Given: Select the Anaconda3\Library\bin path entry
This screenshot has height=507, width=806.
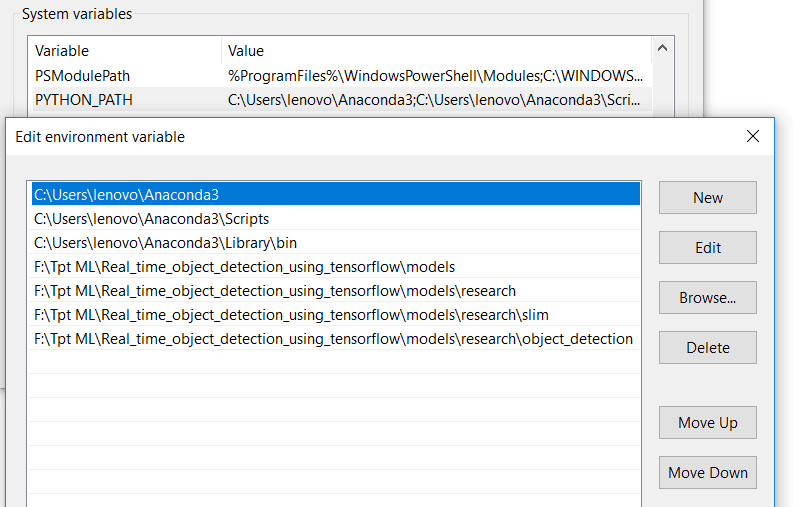Looking at the screenshot, I should click(336, 243).
